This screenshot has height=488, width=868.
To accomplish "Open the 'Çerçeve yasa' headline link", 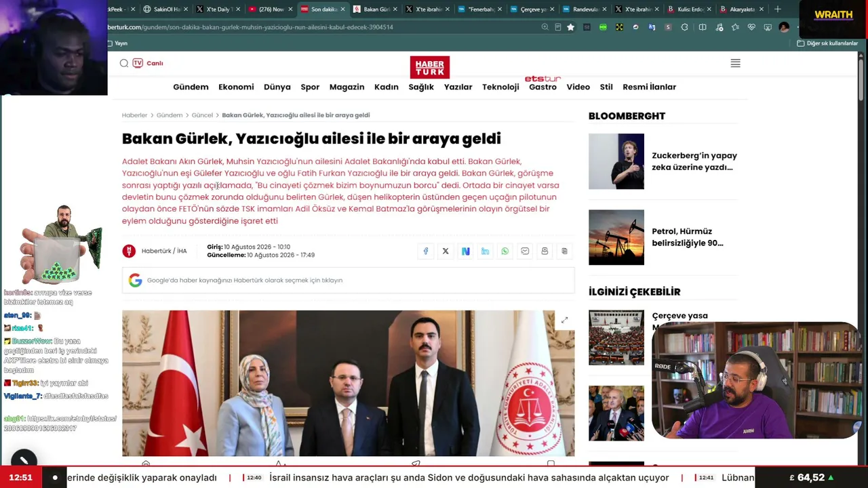I will coord(679,316).
